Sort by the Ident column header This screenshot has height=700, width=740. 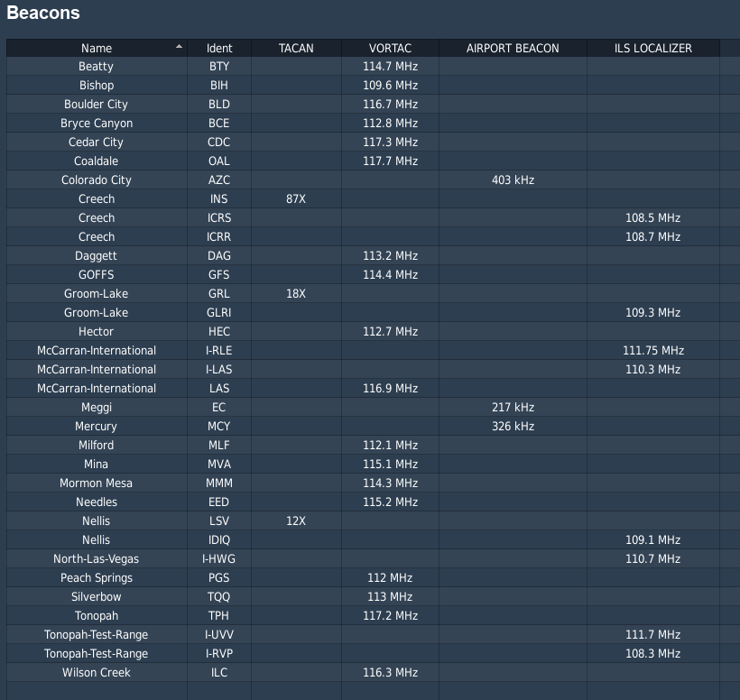point(219,48)
